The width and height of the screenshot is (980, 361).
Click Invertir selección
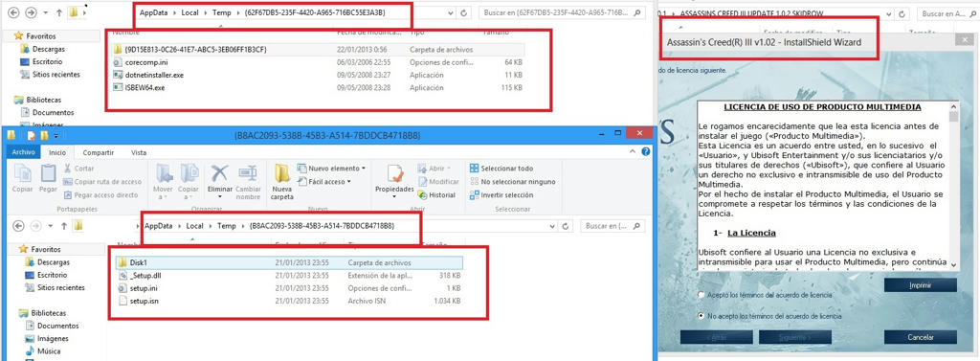coord(501,195)
